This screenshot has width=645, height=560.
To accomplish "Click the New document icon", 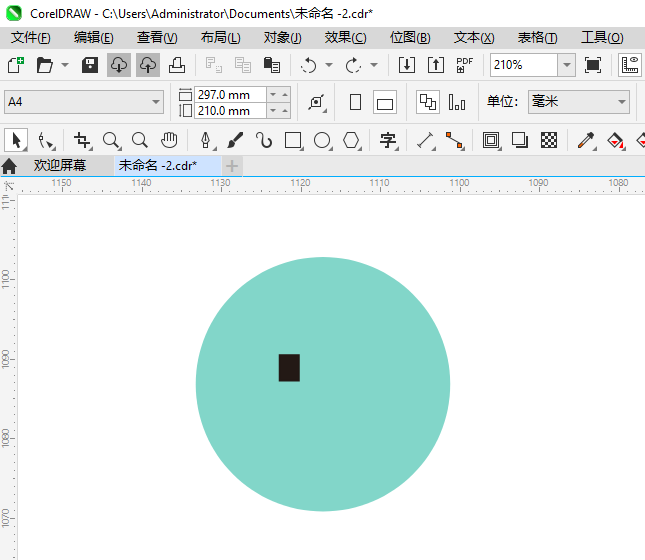I will (16, 65).
